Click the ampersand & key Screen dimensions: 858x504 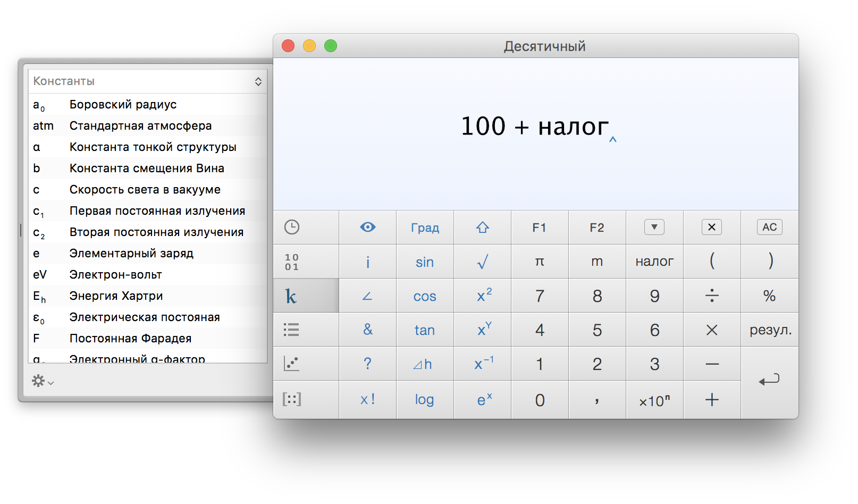pyautogui.click(x=368, y=330)
